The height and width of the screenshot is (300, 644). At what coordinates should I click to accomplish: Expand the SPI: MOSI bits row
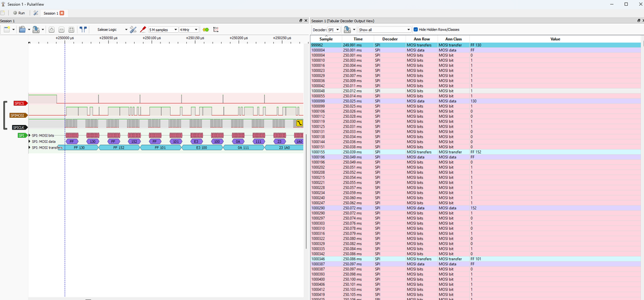click(29, 135)
